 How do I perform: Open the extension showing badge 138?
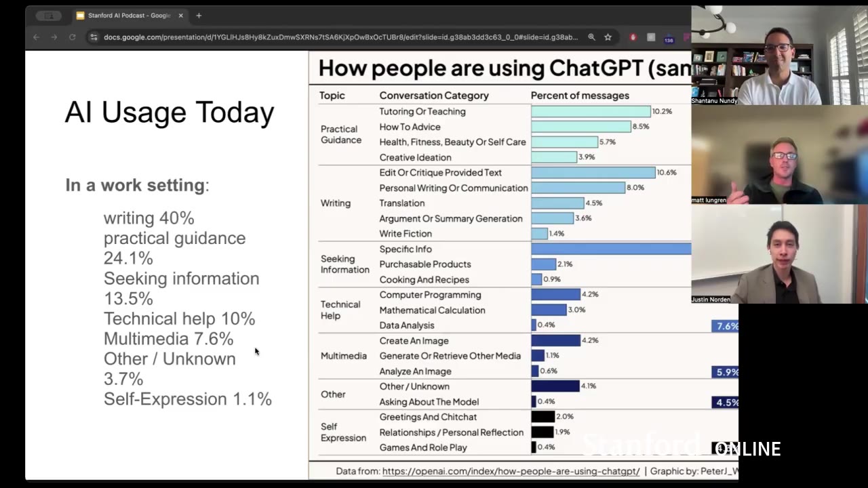coord(669,39)
